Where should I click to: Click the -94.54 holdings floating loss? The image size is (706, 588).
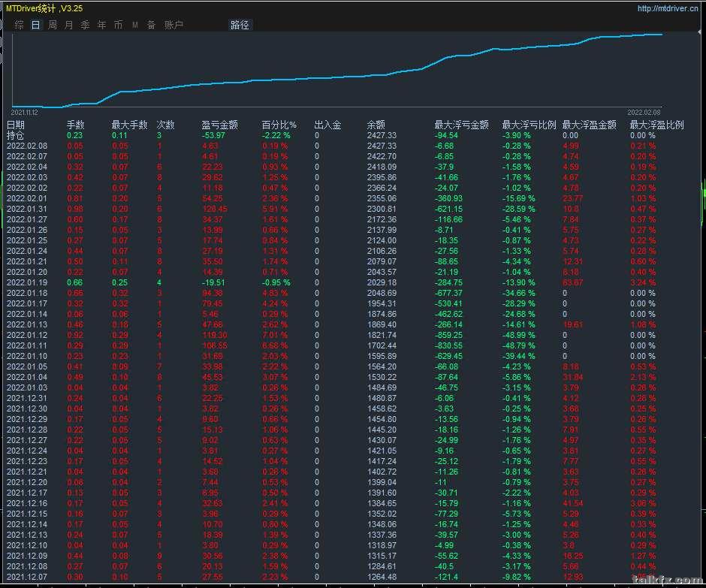pos(446,135)
